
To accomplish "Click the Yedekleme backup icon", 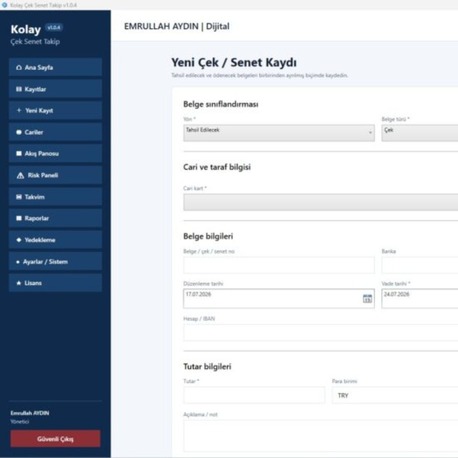I will [19, 240].
